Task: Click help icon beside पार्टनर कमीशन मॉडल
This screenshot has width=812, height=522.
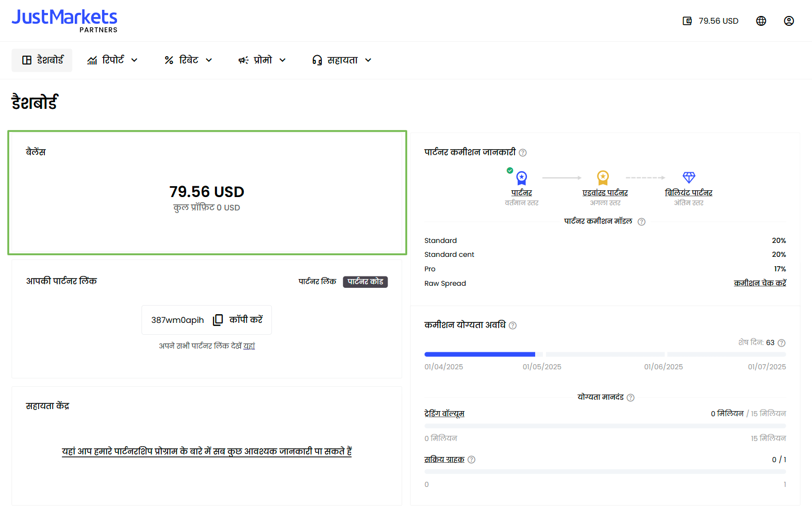Action: click(641, 222)
